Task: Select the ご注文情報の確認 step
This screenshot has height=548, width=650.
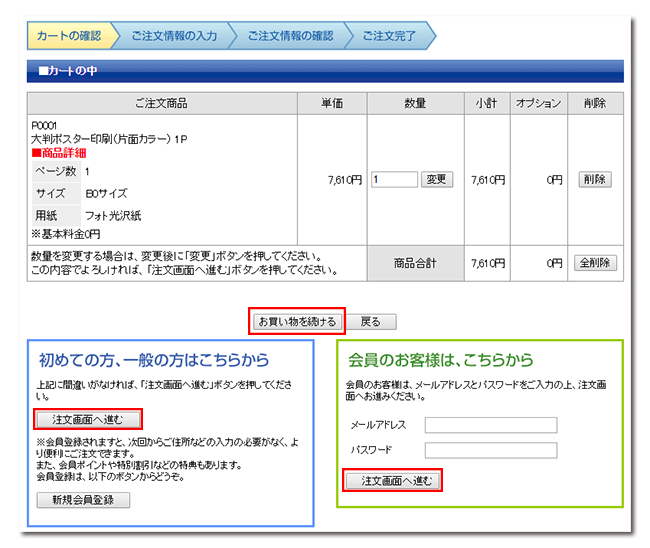Action: click(x=290, y=36)
